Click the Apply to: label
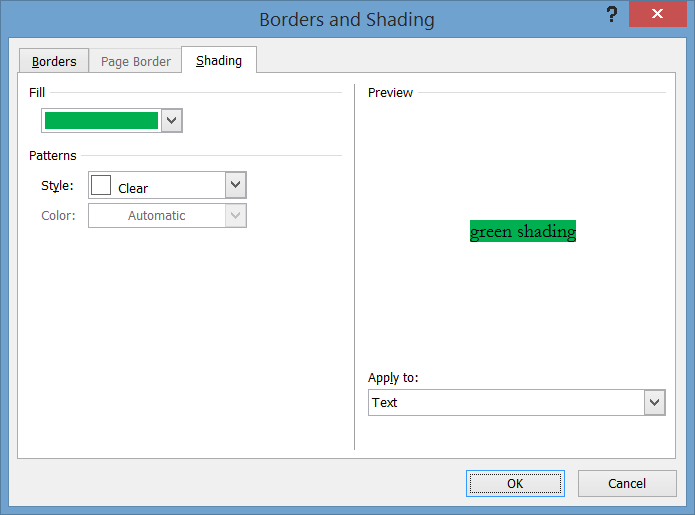 pos(393,378)
